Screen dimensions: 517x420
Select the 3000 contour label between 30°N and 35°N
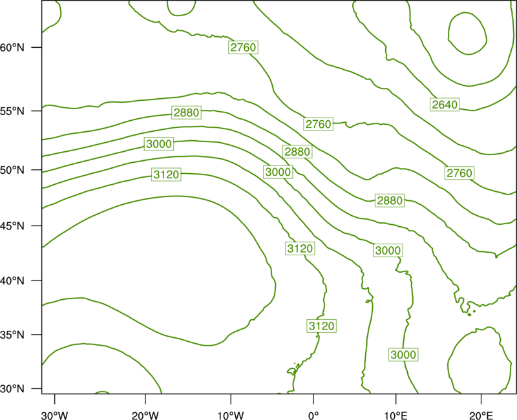(403, 354)
